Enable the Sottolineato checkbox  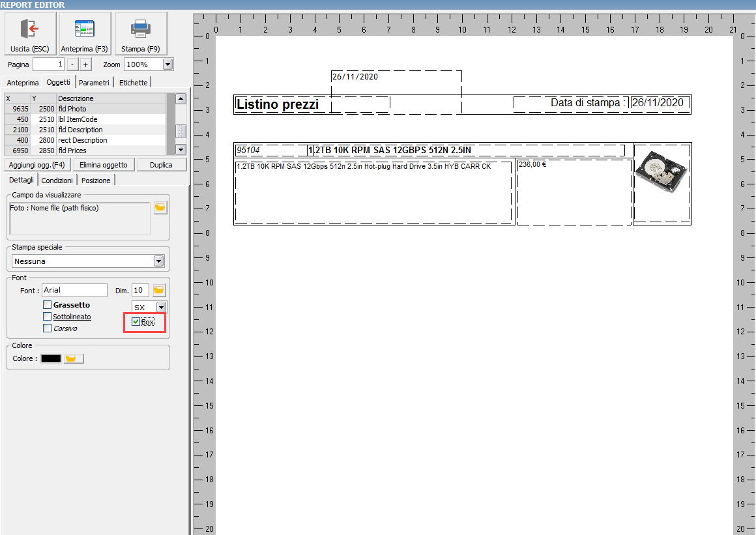(47, 316)
